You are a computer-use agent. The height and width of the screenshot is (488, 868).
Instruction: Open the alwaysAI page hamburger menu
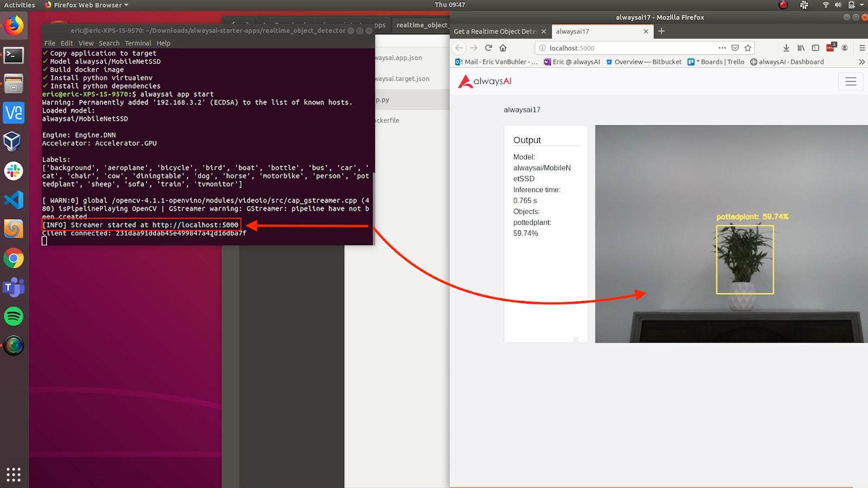(x=851, y=81)
